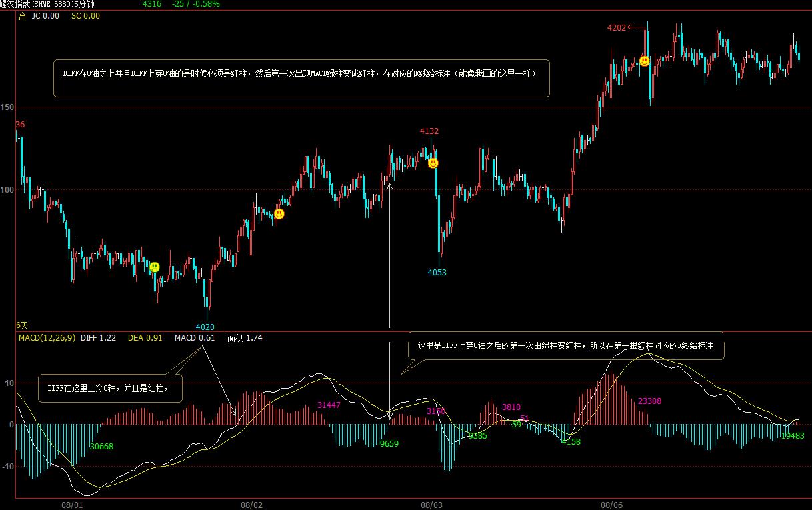812x510 pixels.
Task: Select the 08/03 date marker
Action: coord(432,505)
